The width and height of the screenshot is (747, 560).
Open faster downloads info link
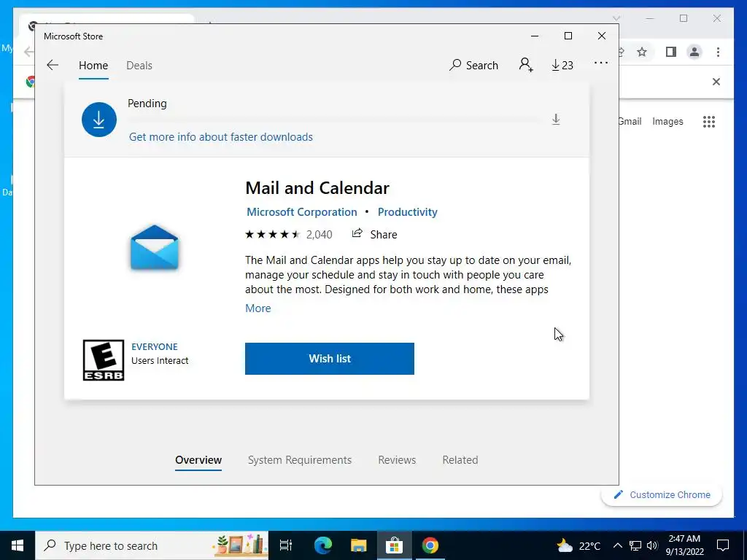220,137
